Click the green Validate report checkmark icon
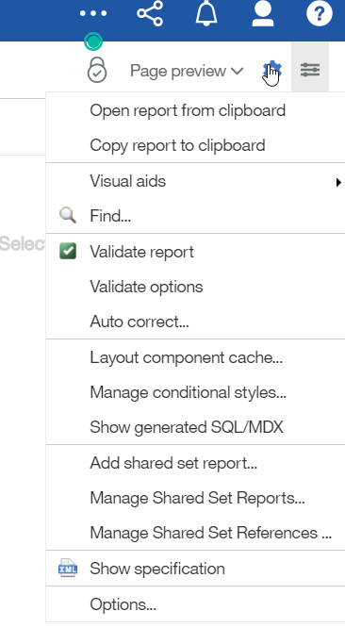The image size is (345, 644). coord(68,252)
